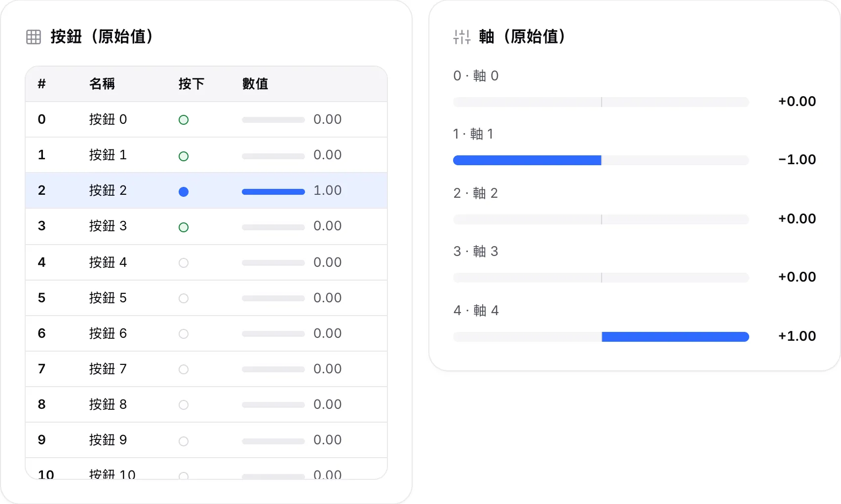Click the 0.00 value for 按鈕 6
Screen dimensions: 841x504
tap(328, 333)
